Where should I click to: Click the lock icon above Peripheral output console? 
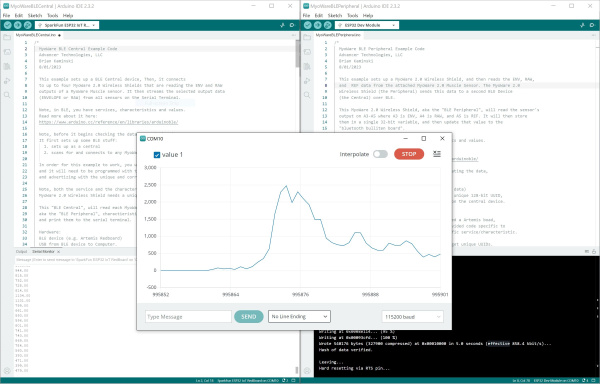(x=594, y=251)
